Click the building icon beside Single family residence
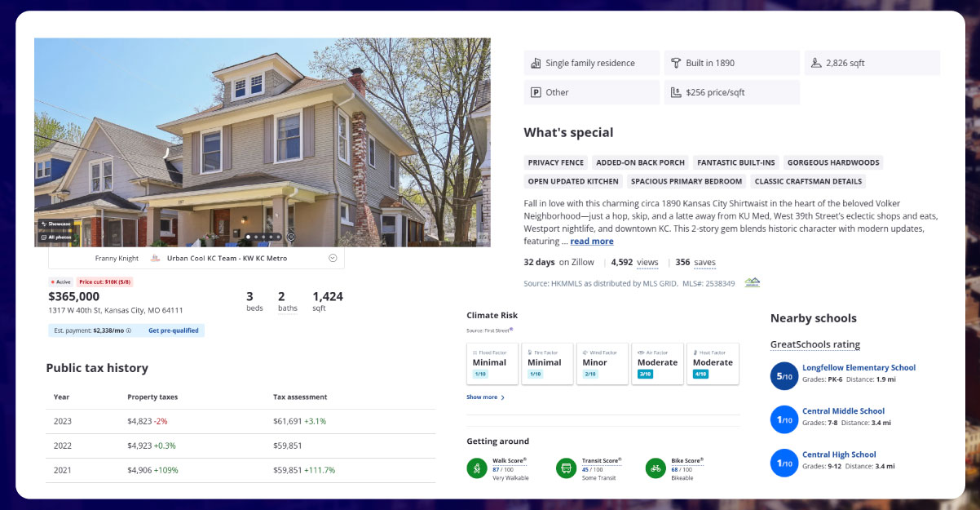 click(x=536, y=62)
